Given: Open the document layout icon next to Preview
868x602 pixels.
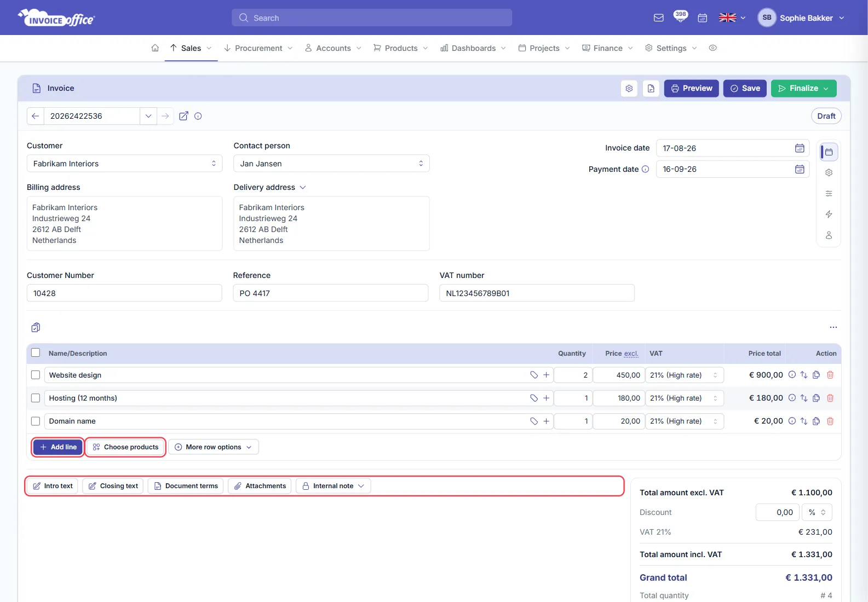Looking at the screenshot, I should click(651, 89).
